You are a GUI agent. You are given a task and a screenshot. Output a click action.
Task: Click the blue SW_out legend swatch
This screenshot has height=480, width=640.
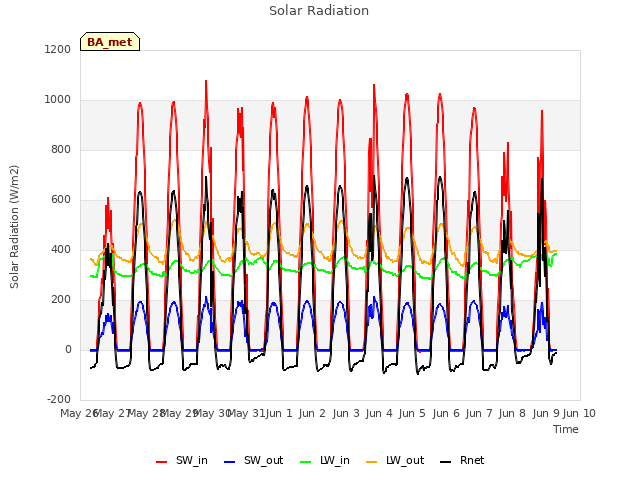pyautogui.click(x=230, y=462)
